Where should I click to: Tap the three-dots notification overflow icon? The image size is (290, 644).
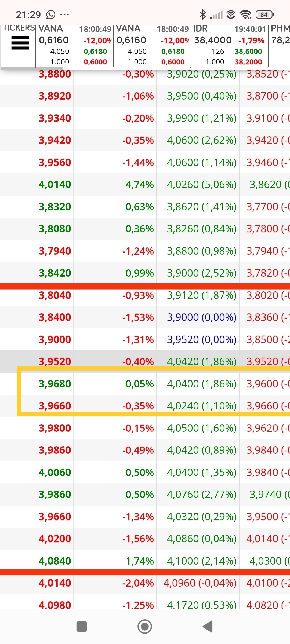[x=64, y=14]
